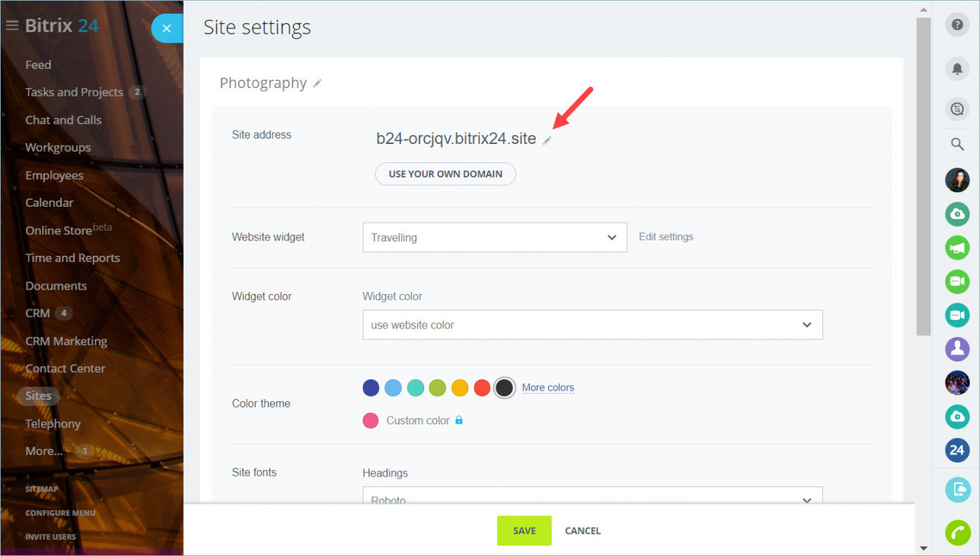Open Tasks and Projects menu item
Viewport: 980px width, 556px height.
click(74, 92)
